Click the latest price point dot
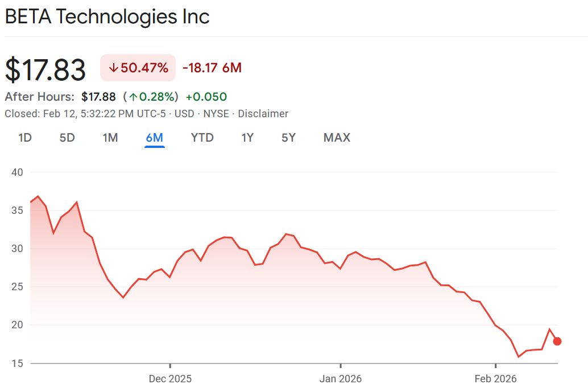Screen dimensions: 588x388 (x=558, y=341)
